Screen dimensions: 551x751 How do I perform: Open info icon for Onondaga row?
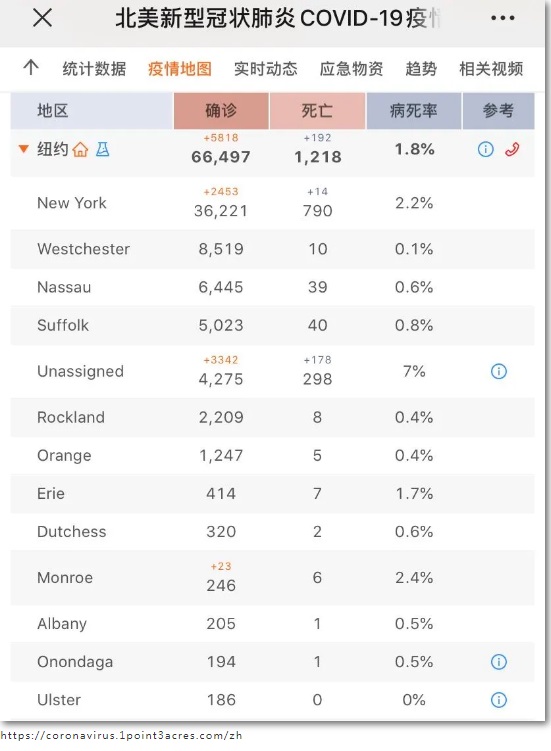click(499, 662)
